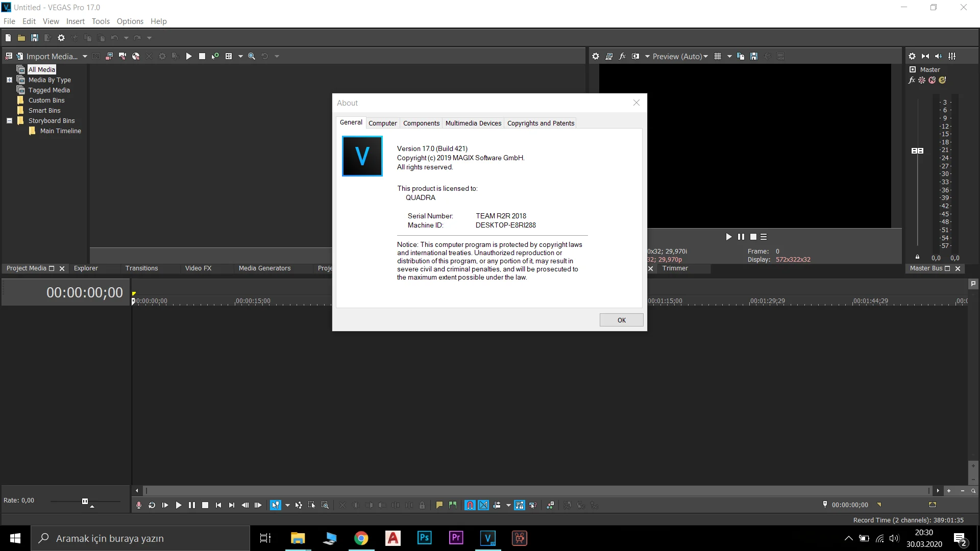Click OK button in About dialog
Viewport: 980px width, 551px height.
point(621,320)
